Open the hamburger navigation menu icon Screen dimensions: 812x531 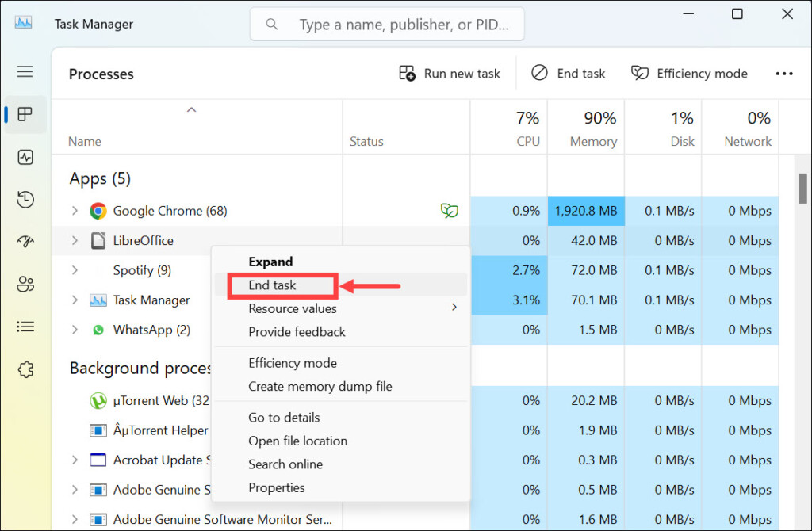(25, 72)
